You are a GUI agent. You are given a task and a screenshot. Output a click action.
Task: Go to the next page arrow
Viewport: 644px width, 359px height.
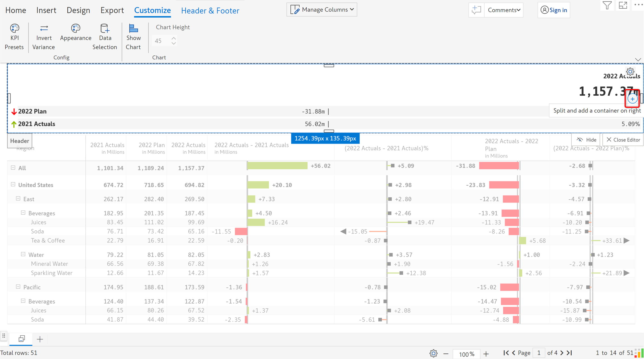pyautogui.click(x=562, y=353)
